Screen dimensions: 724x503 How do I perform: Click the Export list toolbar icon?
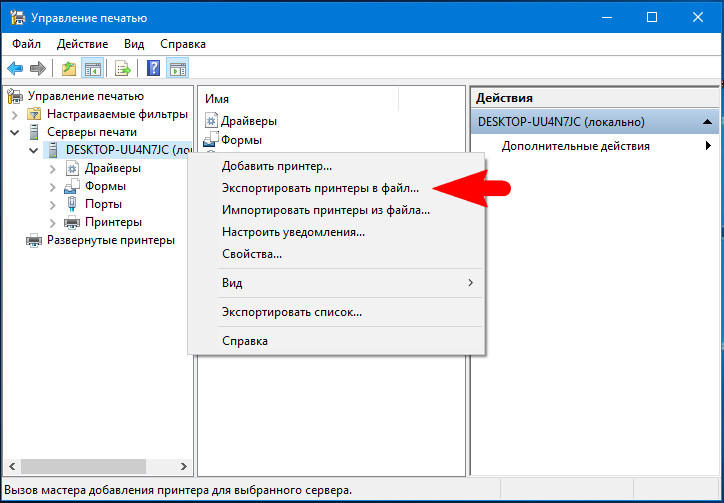coord(123,69)
